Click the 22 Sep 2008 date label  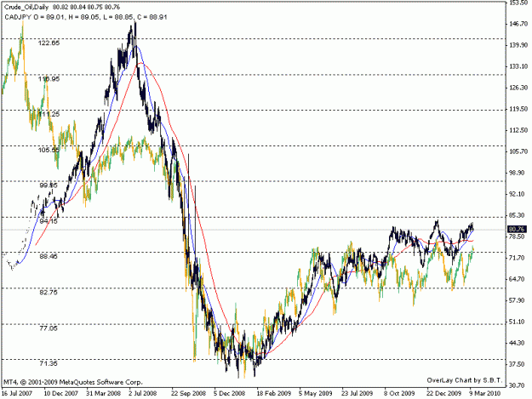189,393
